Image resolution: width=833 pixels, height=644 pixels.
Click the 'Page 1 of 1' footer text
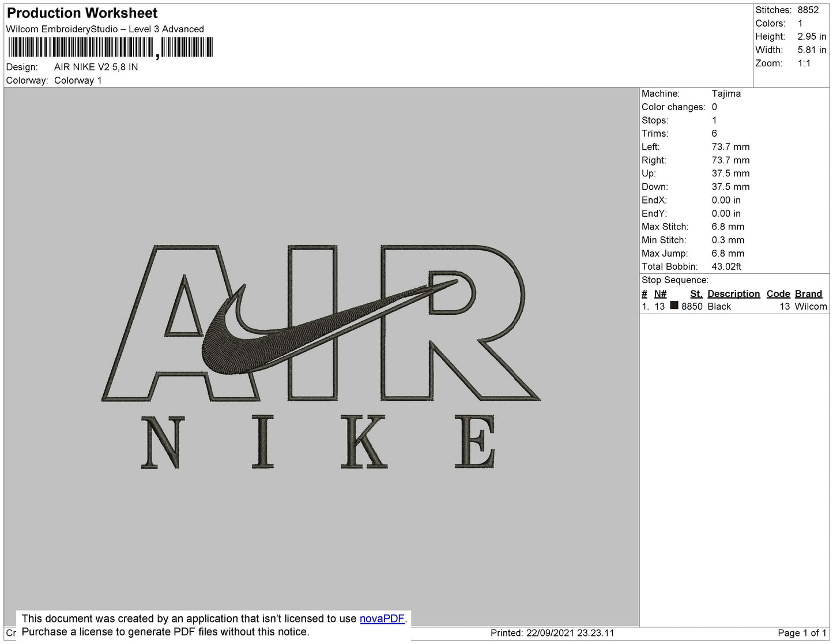click(x=802, y=632)
